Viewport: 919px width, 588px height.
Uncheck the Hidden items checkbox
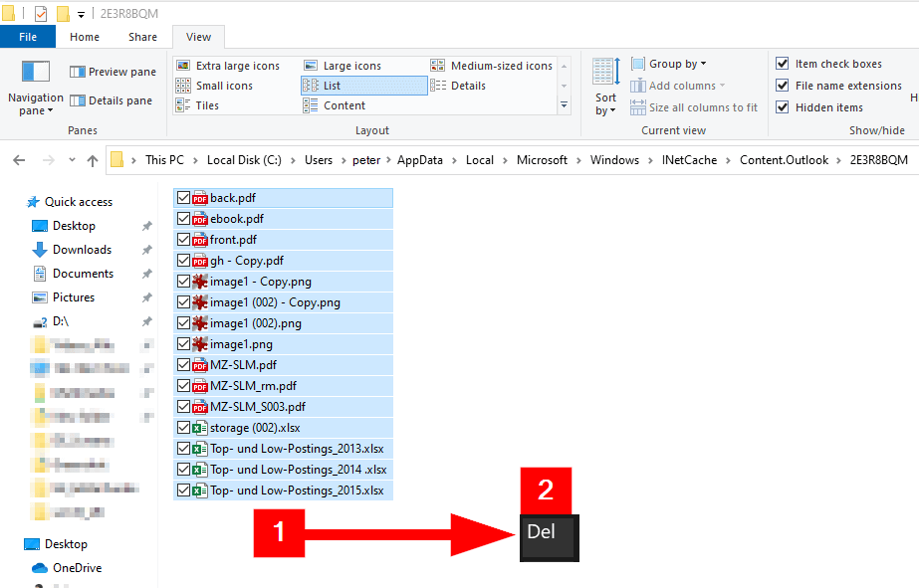coord(783,107)
